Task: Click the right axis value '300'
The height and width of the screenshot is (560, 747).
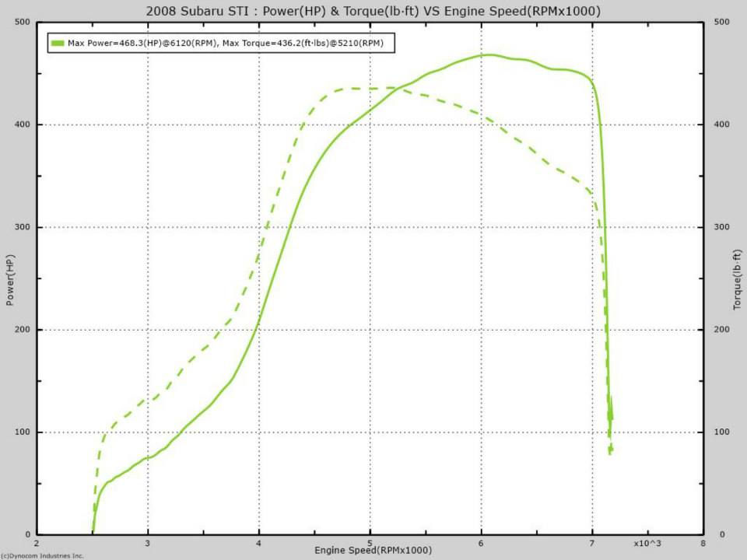Action: coord(722,226)
